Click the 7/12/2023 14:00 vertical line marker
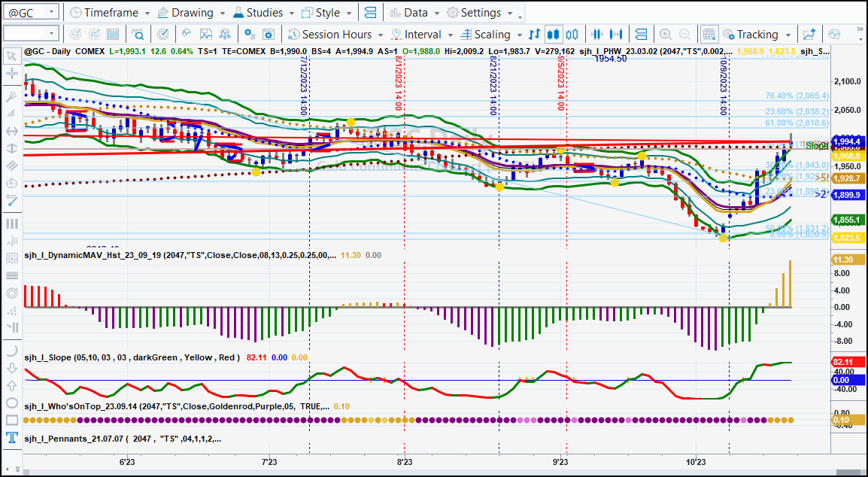868x477 pixels. pyautogui.click(x=303, y=84)
